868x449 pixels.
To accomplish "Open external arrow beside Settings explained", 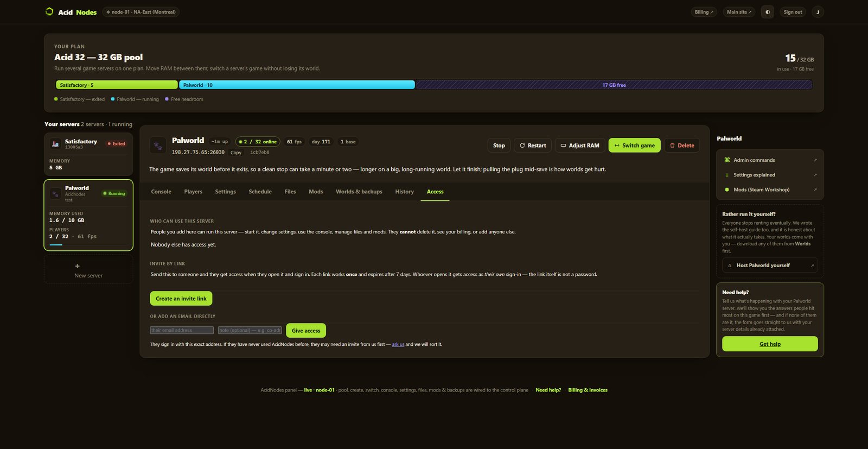I will click(x=815, y=175).
